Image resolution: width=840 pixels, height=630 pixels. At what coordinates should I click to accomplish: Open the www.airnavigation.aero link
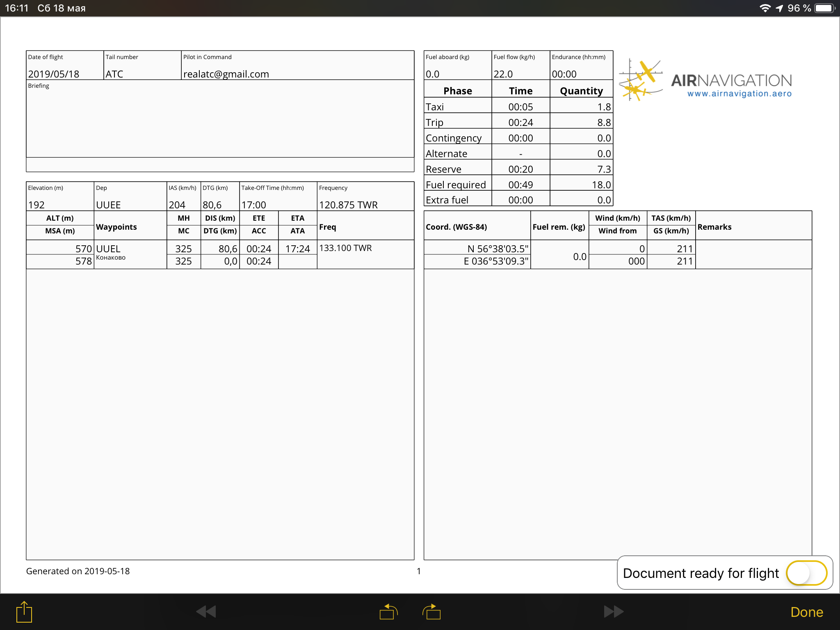739,94
